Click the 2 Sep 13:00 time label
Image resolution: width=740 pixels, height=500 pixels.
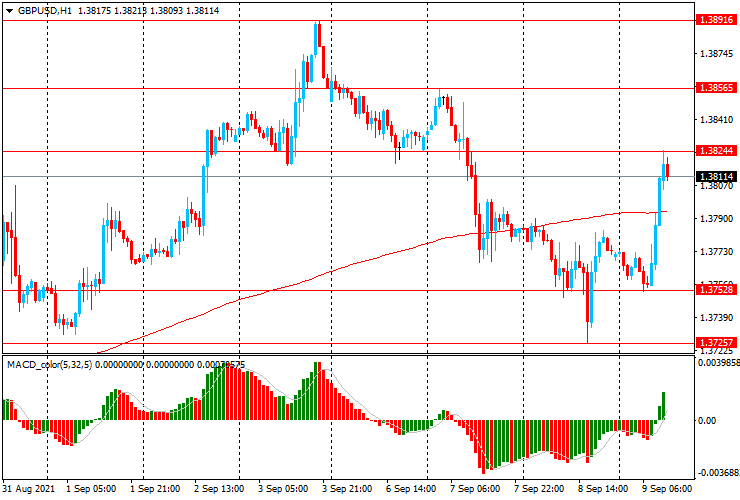(219, 489)
